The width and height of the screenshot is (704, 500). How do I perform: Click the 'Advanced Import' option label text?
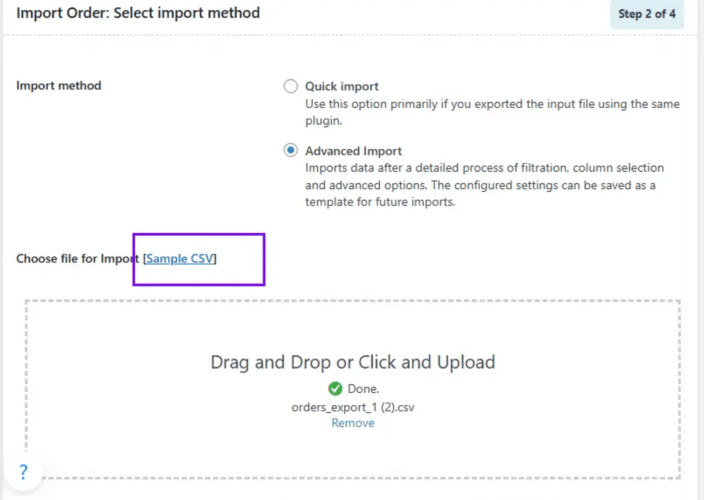pos(353,150)
